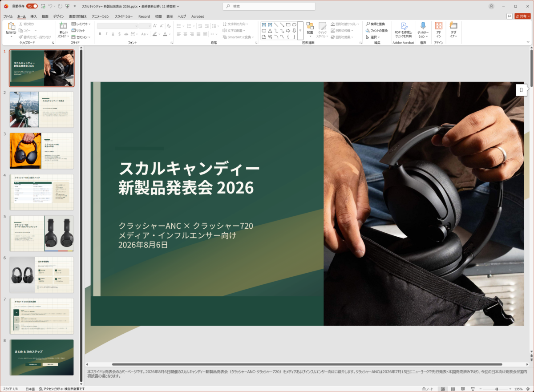Switch to Slide Sorter view icon
Viewport: 534px width, 392px height.
(x=453, y=388)
